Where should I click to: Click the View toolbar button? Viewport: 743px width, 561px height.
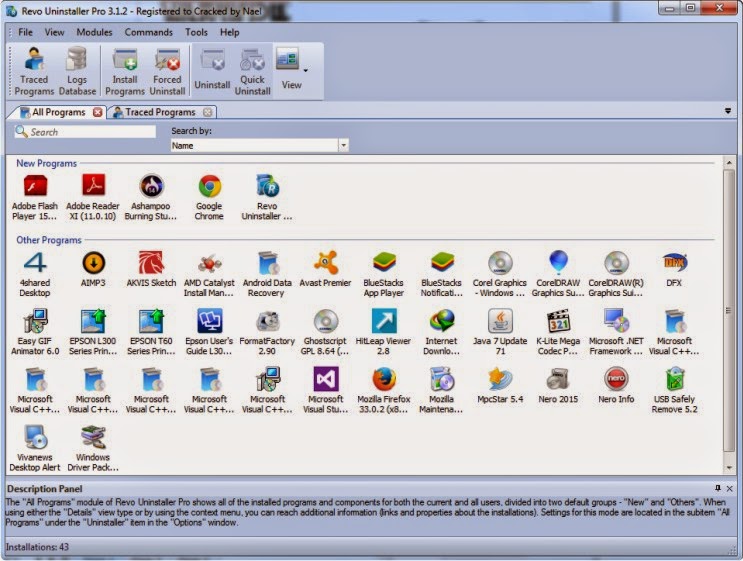[289, 71]
